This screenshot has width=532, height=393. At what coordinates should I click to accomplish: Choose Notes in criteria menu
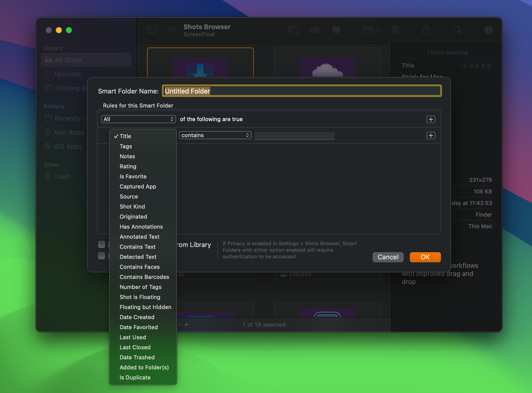143,156
